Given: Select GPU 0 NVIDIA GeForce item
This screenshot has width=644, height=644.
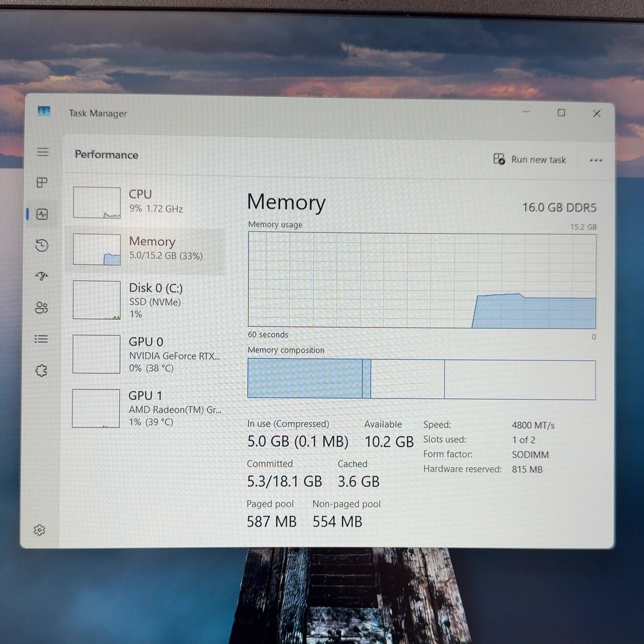Looking at the screenshot, I should 145,354.
